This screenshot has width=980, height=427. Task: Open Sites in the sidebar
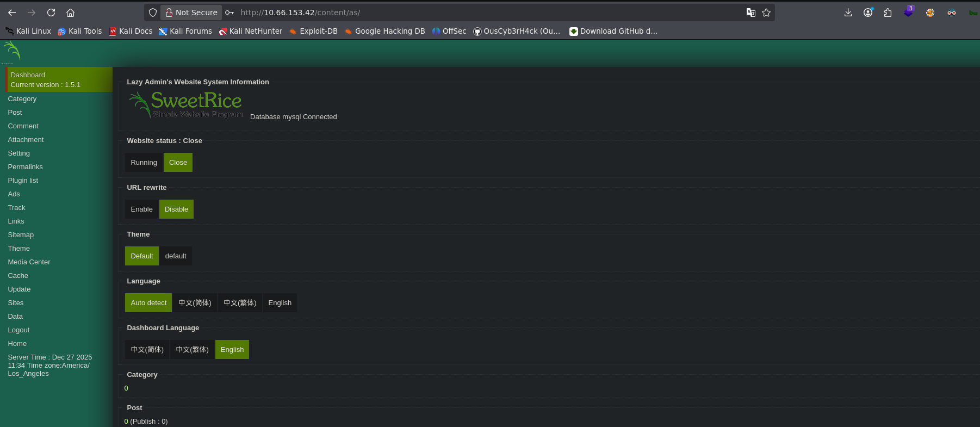16,303
